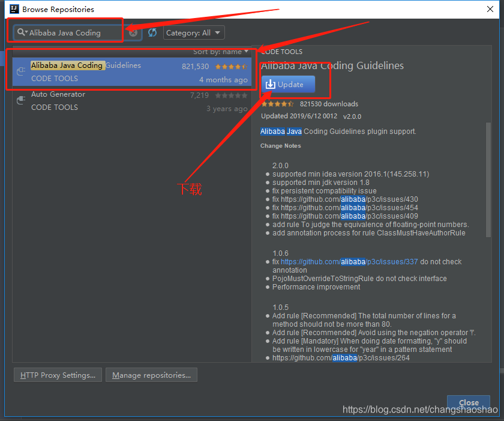
Task: Click the plugin title in the details panel
Action: pos(332,65)
